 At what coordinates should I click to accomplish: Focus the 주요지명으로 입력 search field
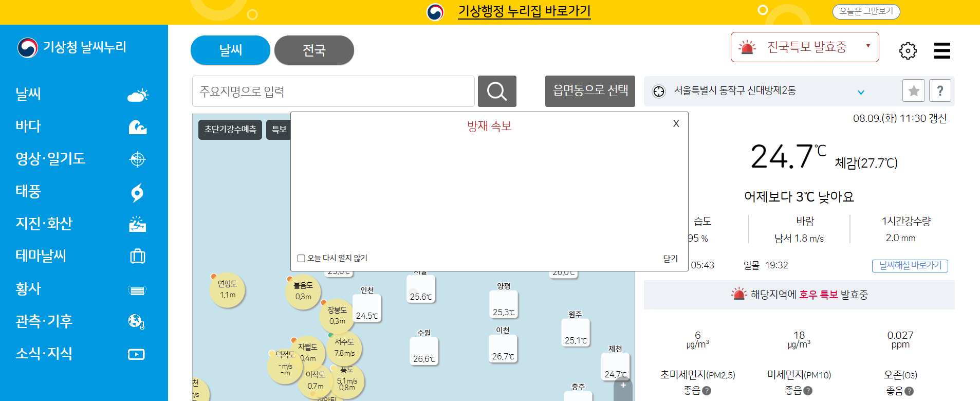(x=333, y=92)
